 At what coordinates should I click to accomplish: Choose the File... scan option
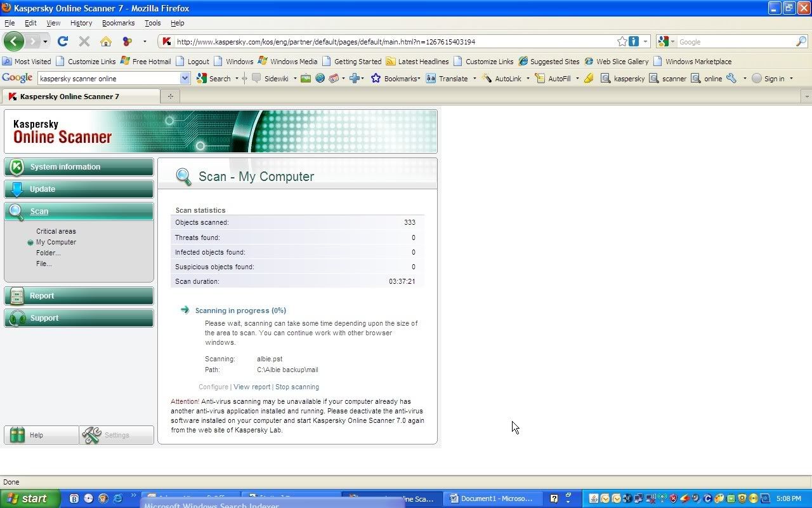44,264
